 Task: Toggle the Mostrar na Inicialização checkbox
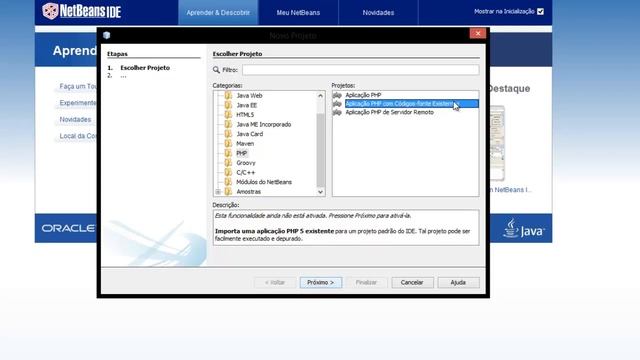tap(540, 11)
